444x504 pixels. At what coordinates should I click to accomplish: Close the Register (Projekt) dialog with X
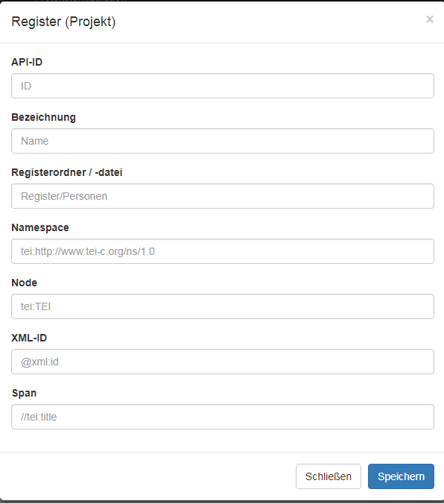[x=430, y=19]
